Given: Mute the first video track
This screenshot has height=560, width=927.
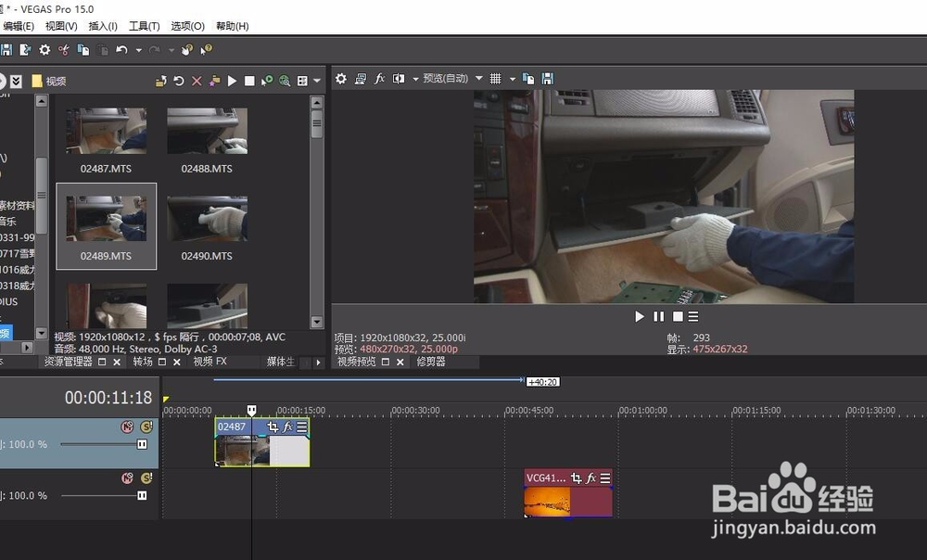Looking at the screenshot, I should click(127, 426).
